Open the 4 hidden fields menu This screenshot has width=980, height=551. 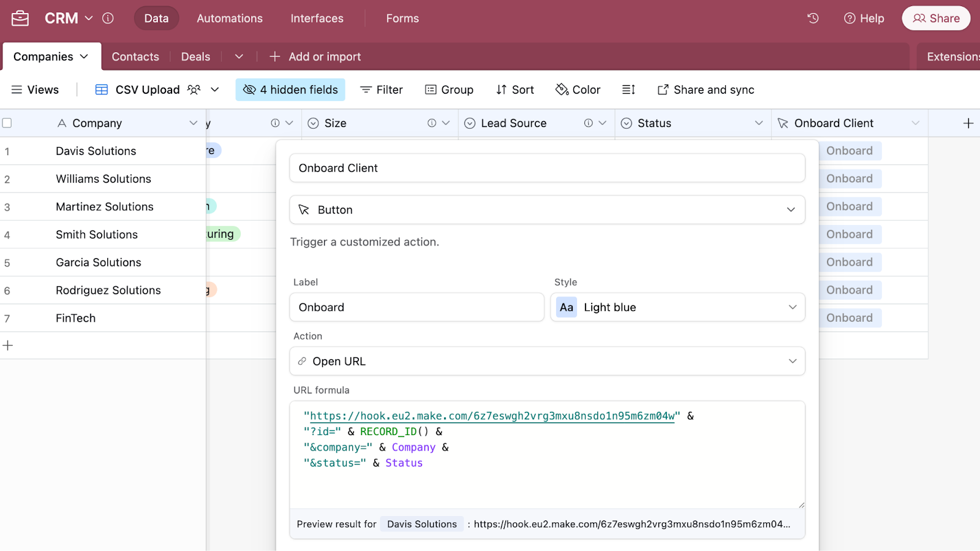(x=290, y=89)
